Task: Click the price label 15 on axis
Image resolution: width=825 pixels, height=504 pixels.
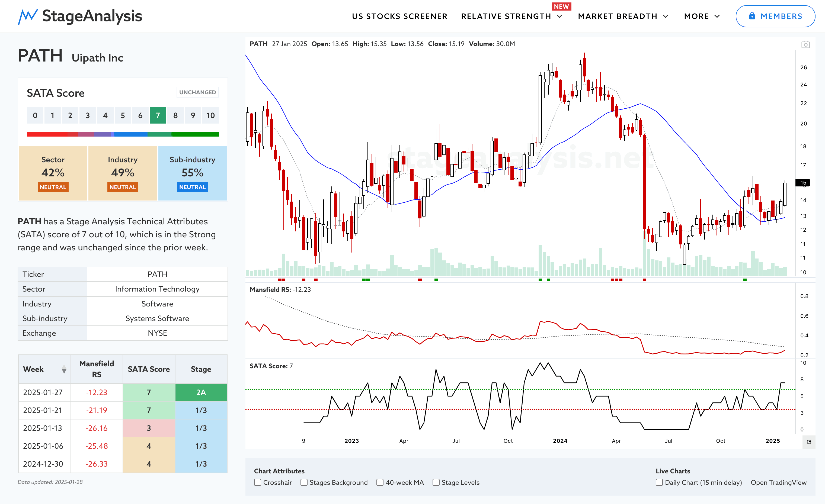Action: [803, 183]
